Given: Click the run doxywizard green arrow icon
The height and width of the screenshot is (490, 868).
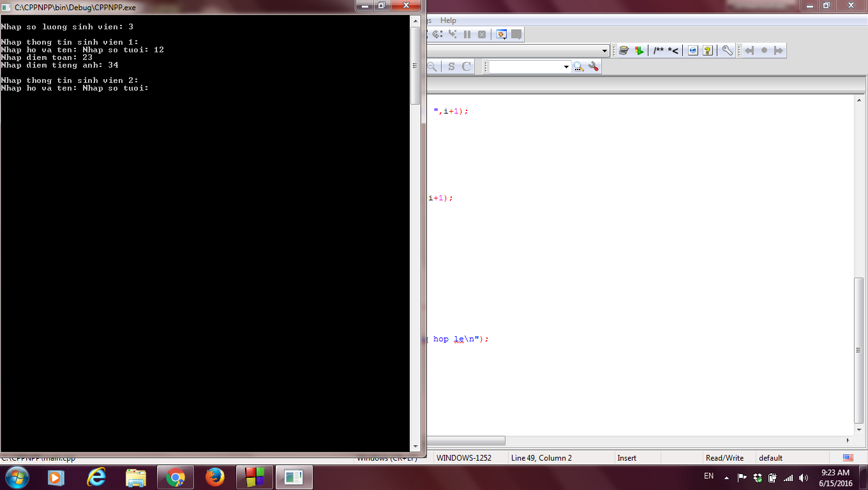Looking at the screenshot, I should coord(639,50).
